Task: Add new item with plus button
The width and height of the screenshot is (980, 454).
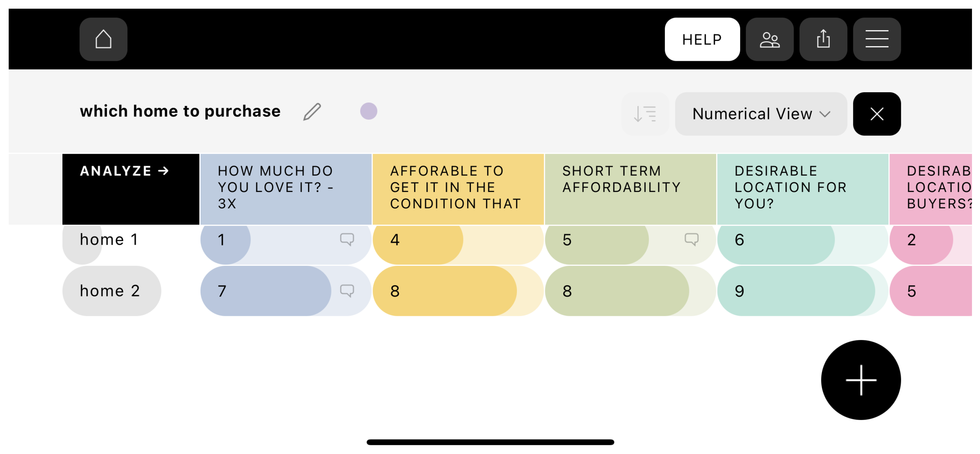Action: 861,380
